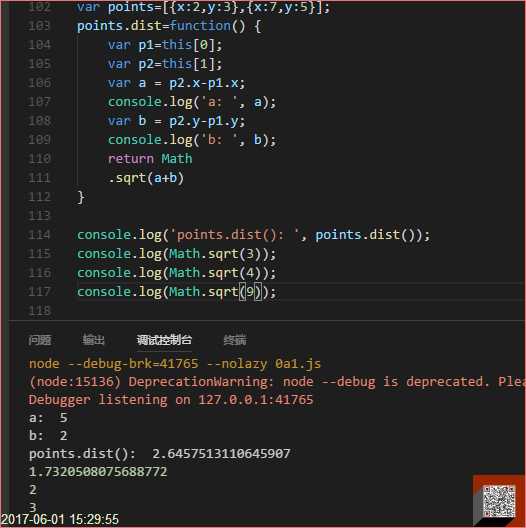Click the 'var a = p2.x-p1.x;' line

176,83
